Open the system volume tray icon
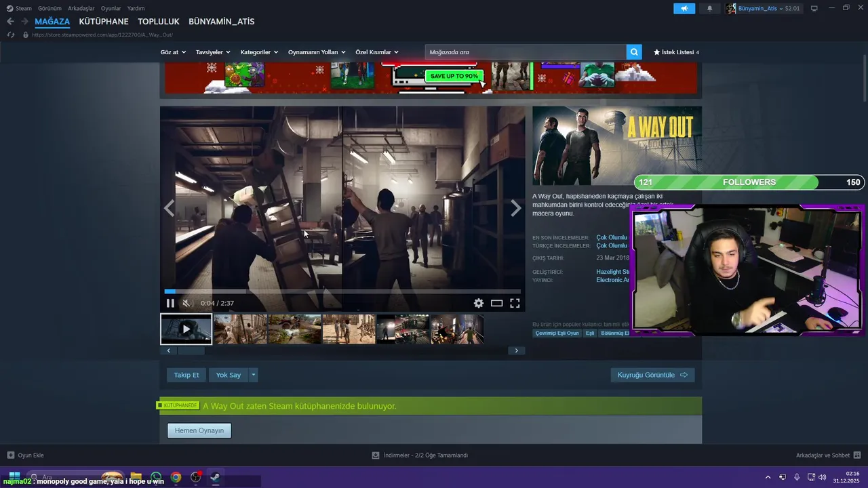 (x=822, y=477)
